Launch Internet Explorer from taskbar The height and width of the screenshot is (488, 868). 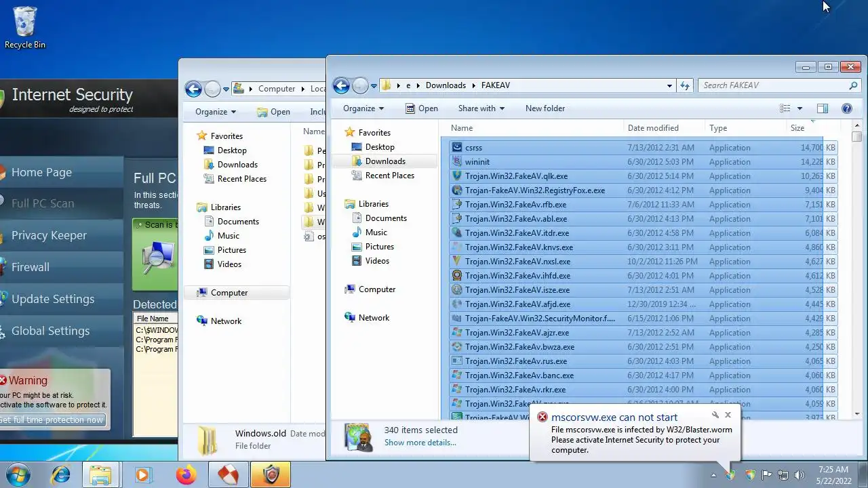coord(60,474)
